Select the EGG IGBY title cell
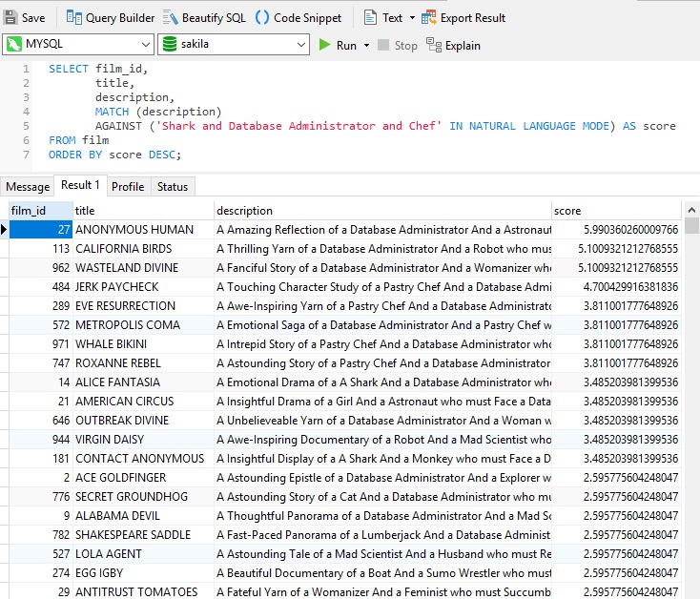This screenshot has height=599, width=700. 143,573
